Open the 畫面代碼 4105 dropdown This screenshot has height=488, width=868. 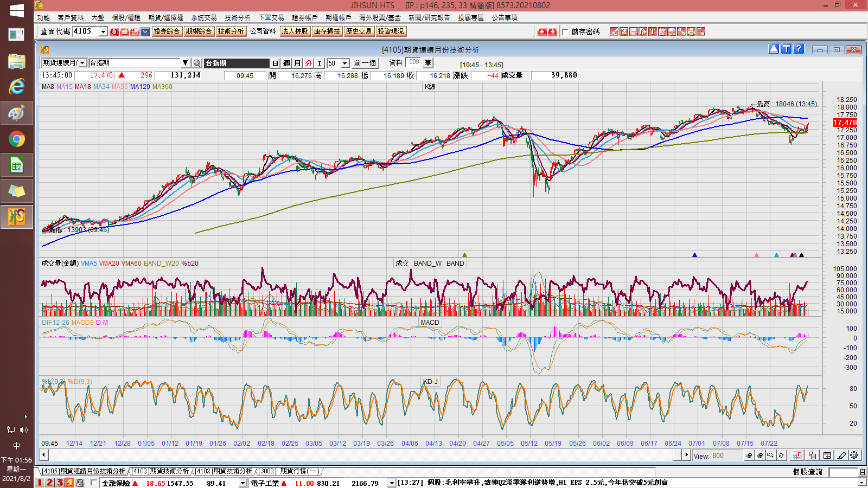103,32
